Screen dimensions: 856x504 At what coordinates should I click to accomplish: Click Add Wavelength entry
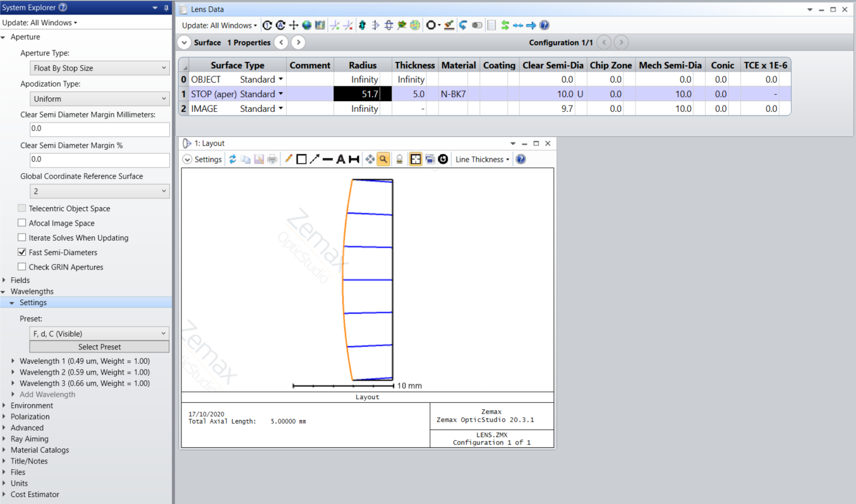click(x=47, y=395)
